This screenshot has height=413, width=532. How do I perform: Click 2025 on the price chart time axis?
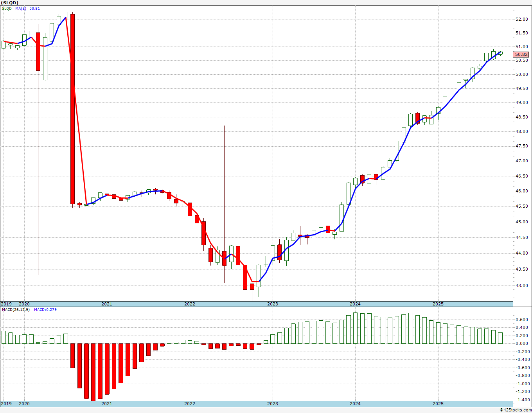click(x=438, y=304)
